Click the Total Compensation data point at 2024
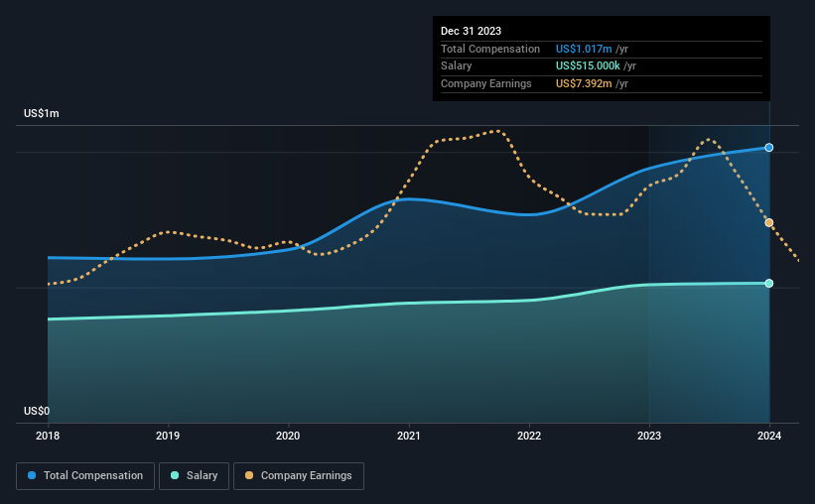 768,148
